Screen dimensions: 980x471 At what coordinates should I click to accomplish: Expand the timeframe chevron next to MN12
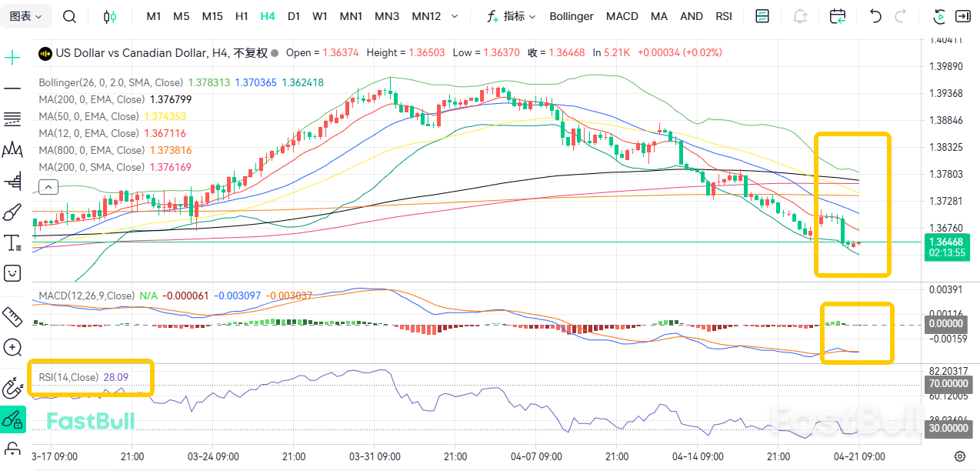click(x=454, y=15)
